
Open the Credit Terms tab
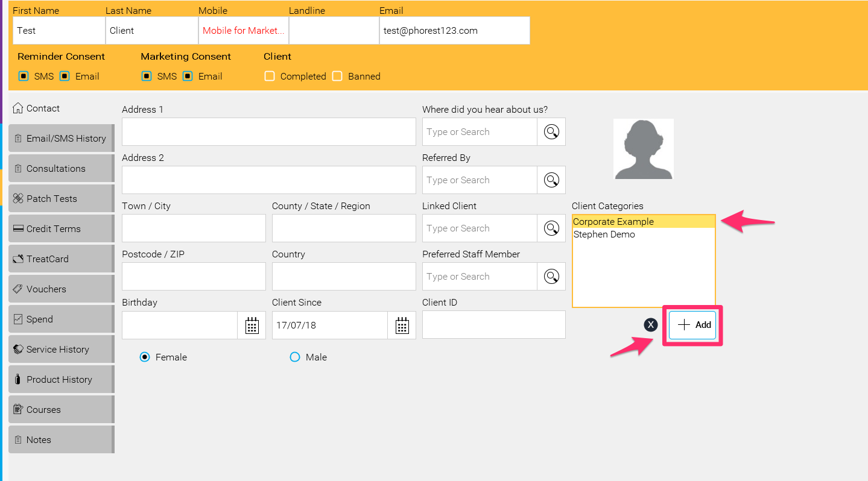click(x=62, y=229)
